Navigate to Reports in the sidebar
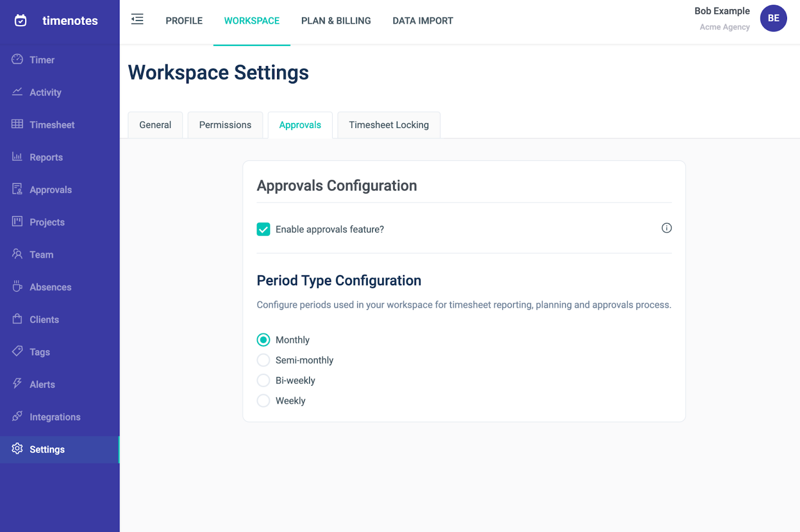The height and width of the screenshot is (532, 800). (59, 157)
